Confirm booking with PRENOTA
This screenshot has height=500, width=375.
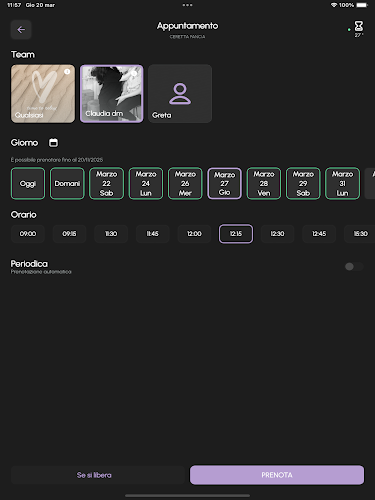point(277,475)
